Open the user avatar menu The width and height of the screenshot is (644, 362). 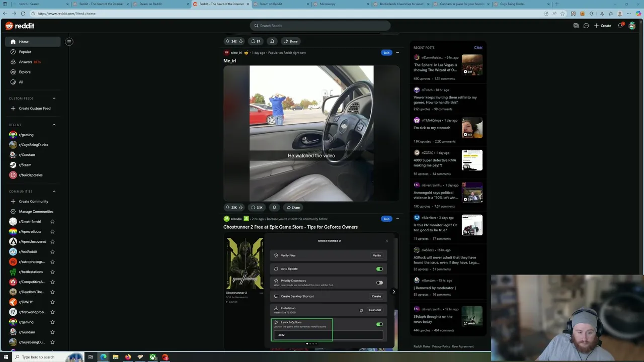632,26
